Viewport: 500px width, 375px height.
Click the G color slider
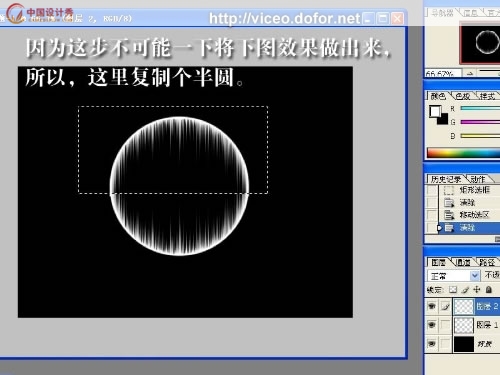tap(480, 122)
